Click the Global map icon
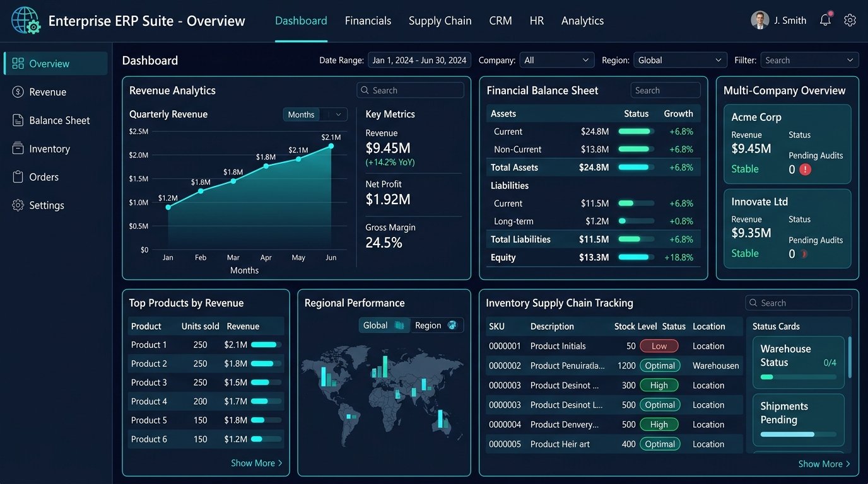 tap(399, 325)
